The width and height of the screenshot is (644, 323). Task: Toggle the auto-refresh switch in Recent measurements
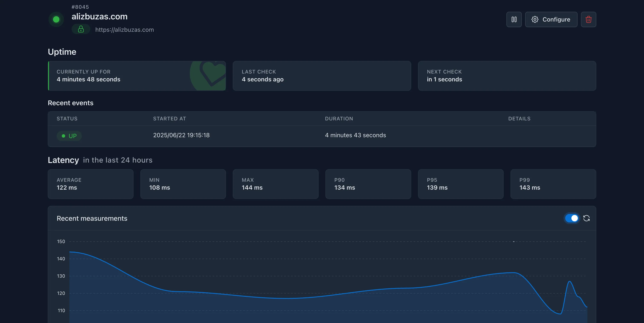coord(572,218)
